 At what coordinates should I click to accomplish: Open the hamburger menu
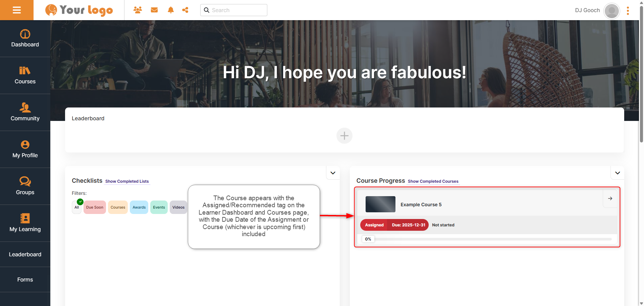pos(17,10)
